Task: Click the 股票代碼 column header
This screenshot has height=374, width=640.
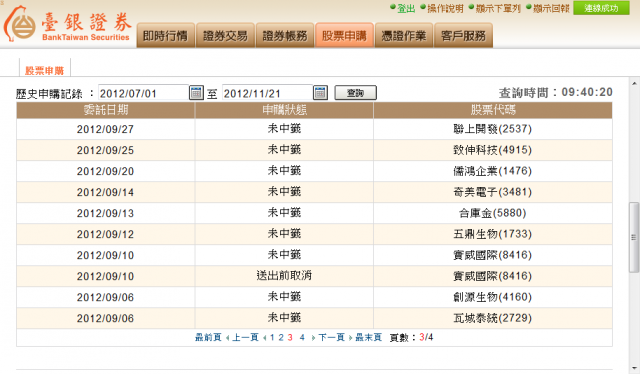Action: click(x=493, y=110)
